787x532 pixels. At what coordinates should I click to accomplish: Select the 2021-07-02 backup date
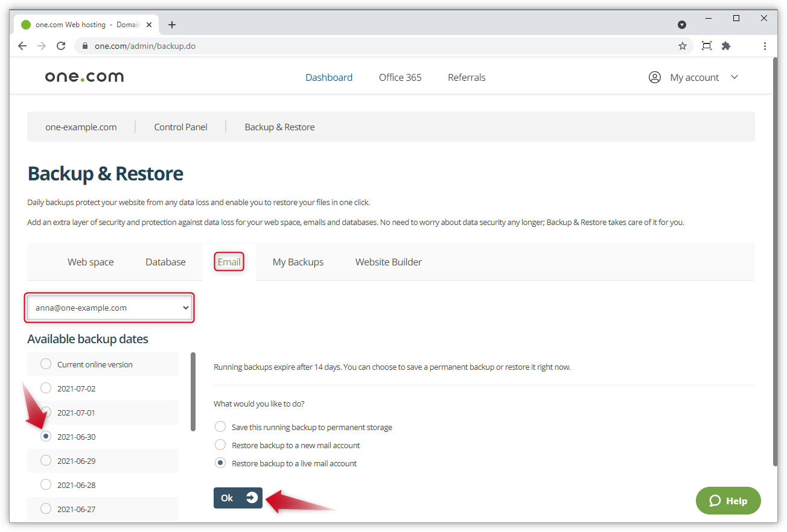tap(45, 388)
